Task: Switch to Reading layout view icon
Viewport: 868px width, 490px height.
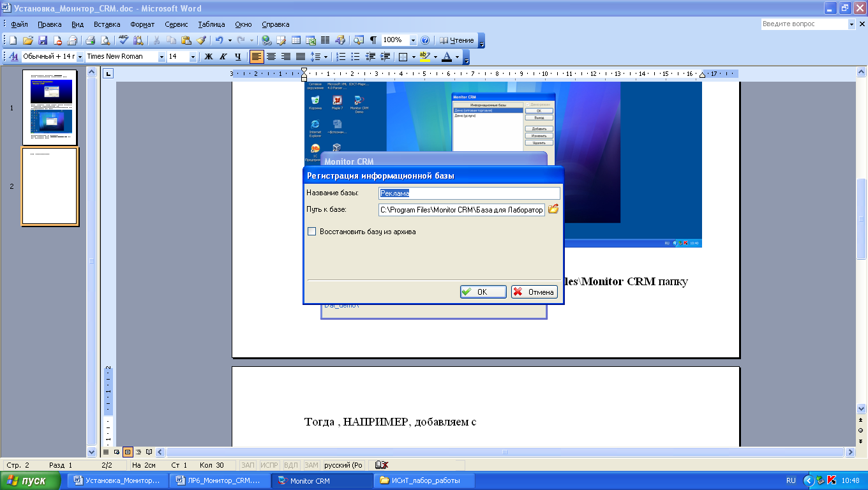Action: click(x=149, y=452)
